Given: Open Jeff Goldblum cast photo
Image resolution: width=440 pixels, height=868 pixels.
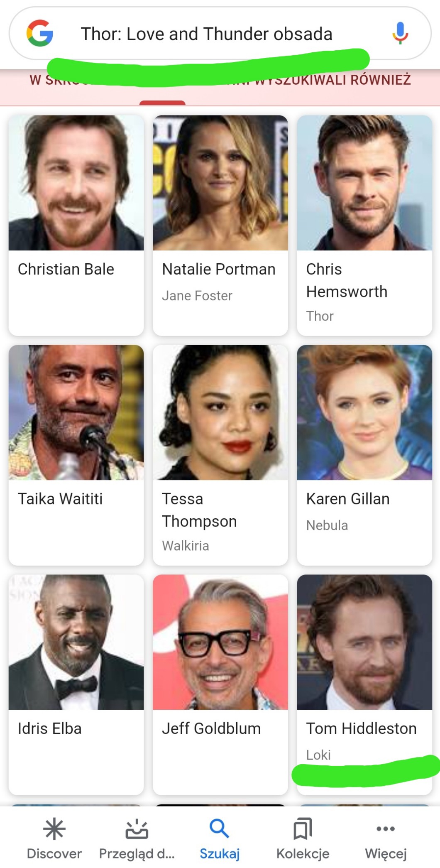Looking at the screenshot, I should [220, 642].
